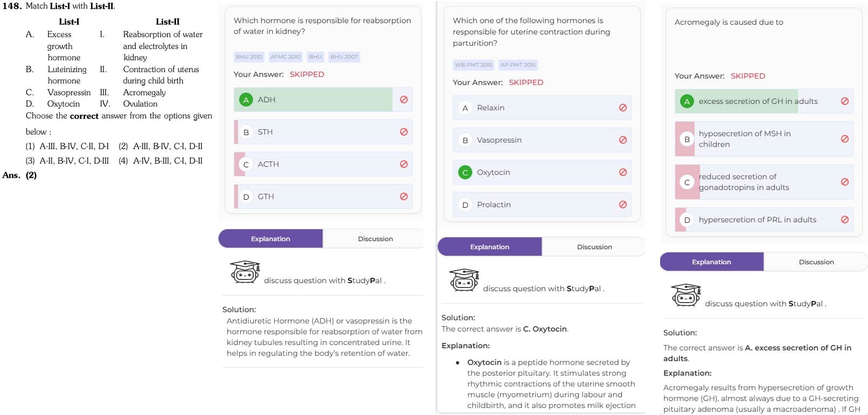Viewport: 868px width, 415px height.
Task: Select option B STH
Action: [x=323, y=132]
